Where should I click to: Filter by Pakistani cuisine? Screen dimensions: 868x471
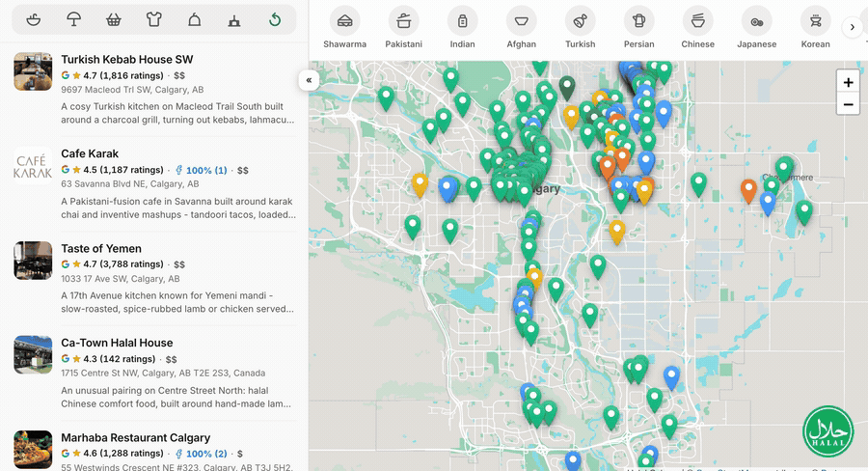[403, 28]
